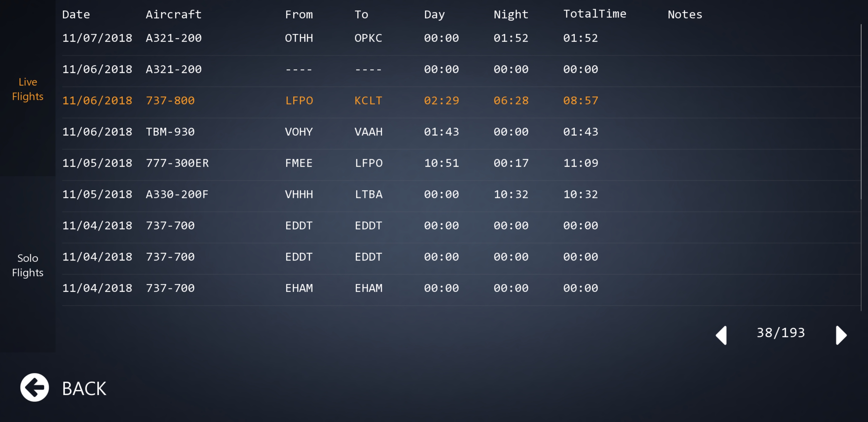The width and height of the screenshot is (868, 422).
Task: Click the vertical scrollbar on right edge
Action: (x=861, y=111)
